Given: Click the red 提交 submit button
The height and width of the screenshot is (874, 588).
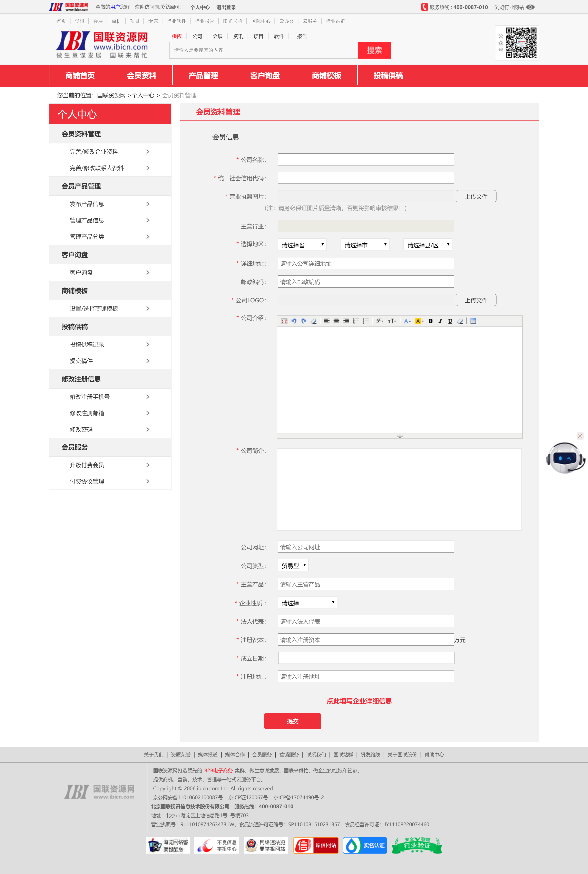Looking at the screenshot, I should point(293,721).
